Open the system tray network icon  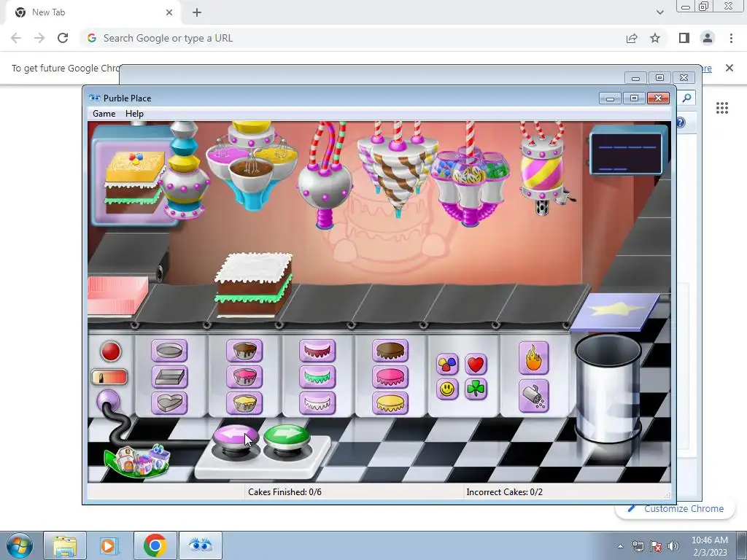638,546
